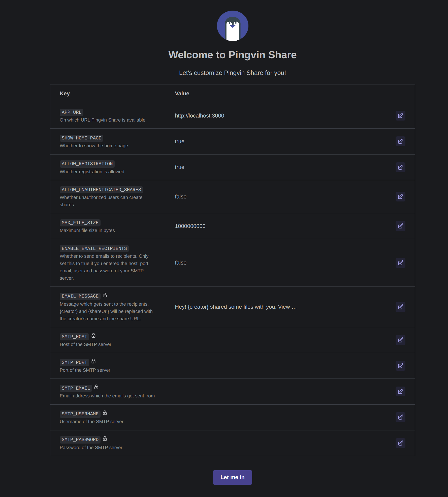This screenshot has height=497, width=448.
Task: Edit the SMTP_PASSWORD value
Action: click(400, 443)
